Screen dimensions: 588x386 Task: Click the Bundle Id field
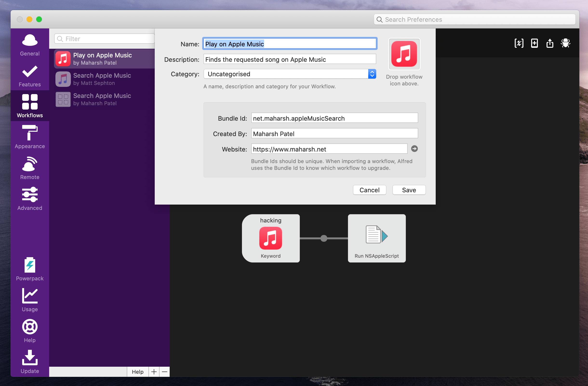pos(334,118)
